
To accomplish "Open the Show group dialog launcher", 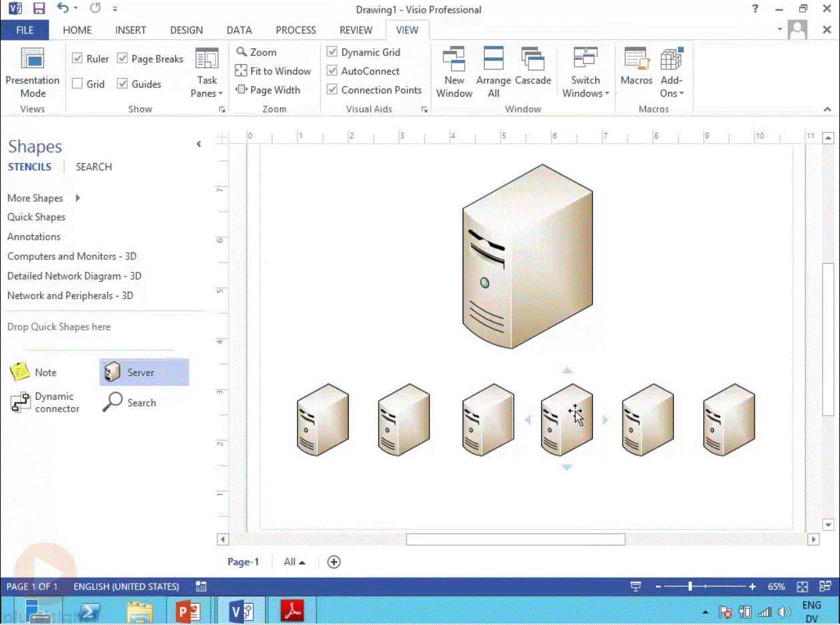I will coord(223,110).
